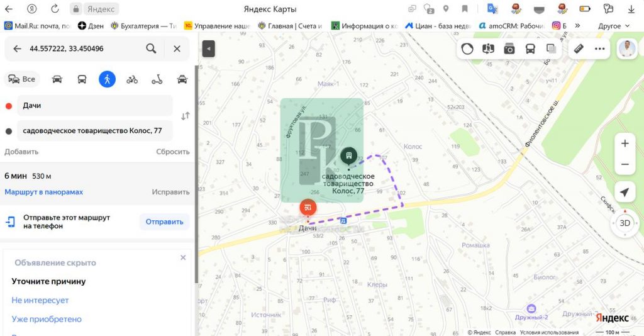Viewport: 644px width, 336px height.
Task: Click the browser location pin icon
Action: pyautogui.click(x=446, y=9)
